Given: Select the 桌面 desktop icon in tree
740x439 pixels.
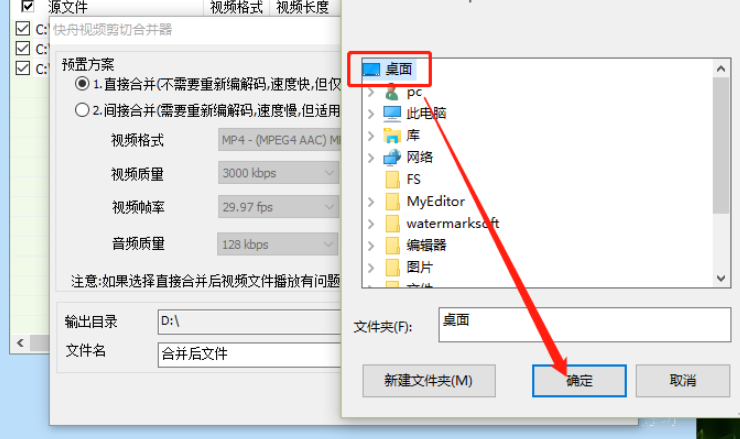Looking at the screenshot, I should pyautogui.click(x=371, y=69).
